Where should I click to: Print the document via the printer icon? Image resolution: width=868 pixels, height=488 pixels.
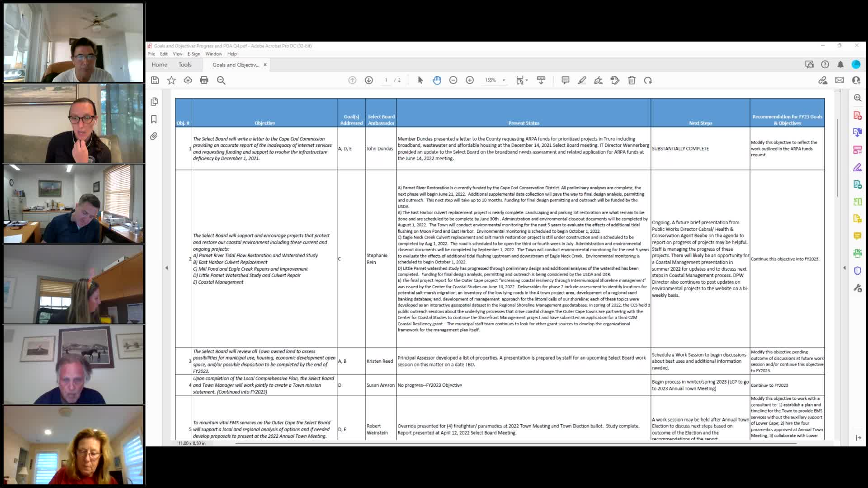204,80
